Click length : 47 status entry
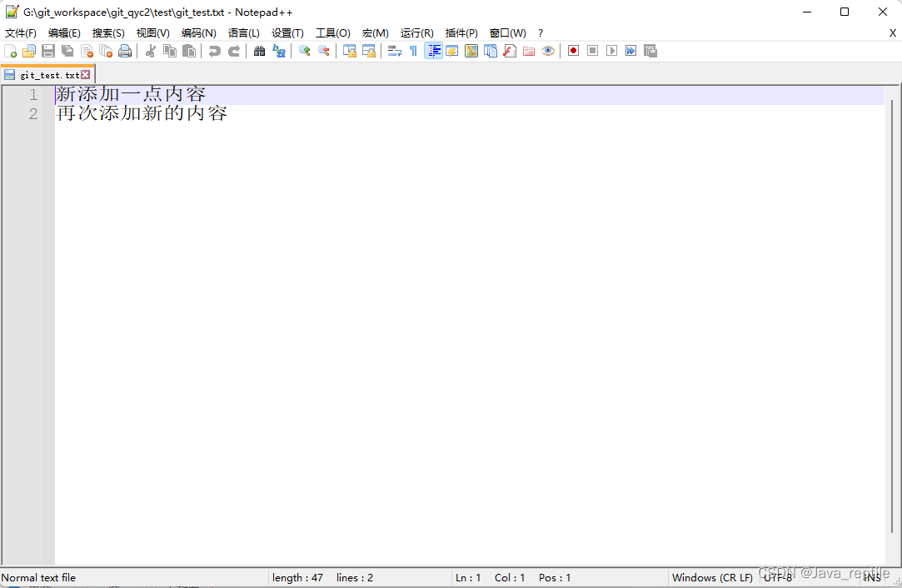 tap(297, 578)
